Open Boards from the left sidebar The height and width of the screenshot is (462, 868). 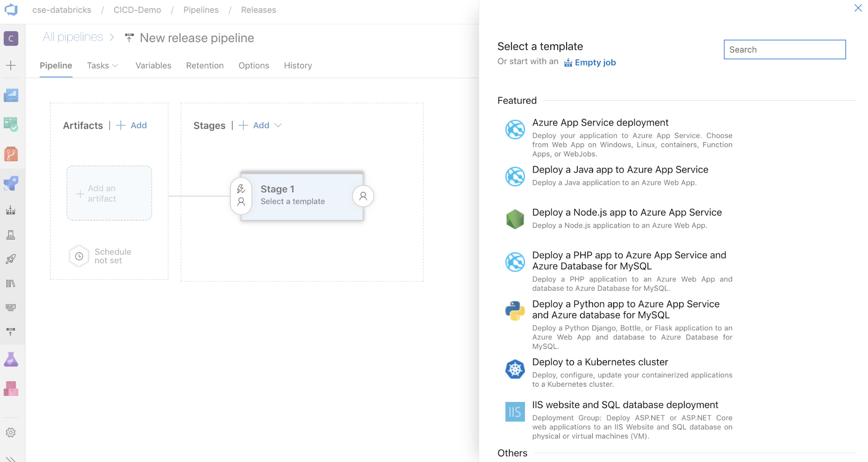click(10, 125)
